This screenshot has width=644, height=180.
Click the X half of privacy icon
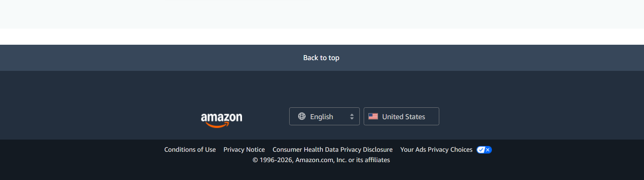pos(488,150)
